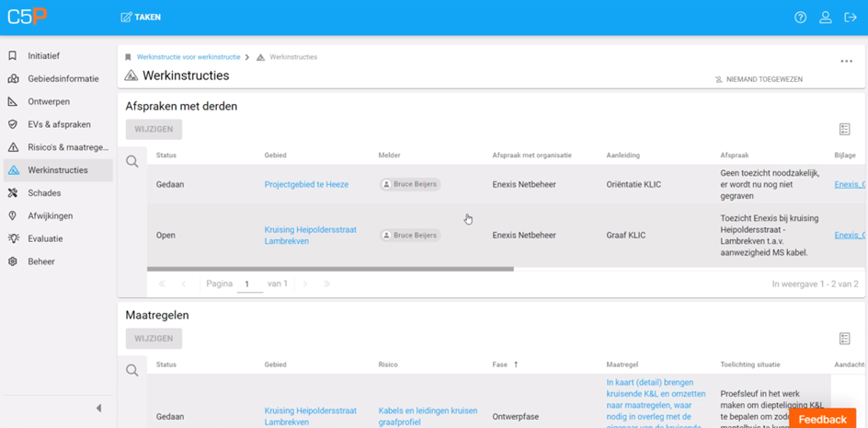Open the user profile icon
868x428 pixels.
coord(825,17)
